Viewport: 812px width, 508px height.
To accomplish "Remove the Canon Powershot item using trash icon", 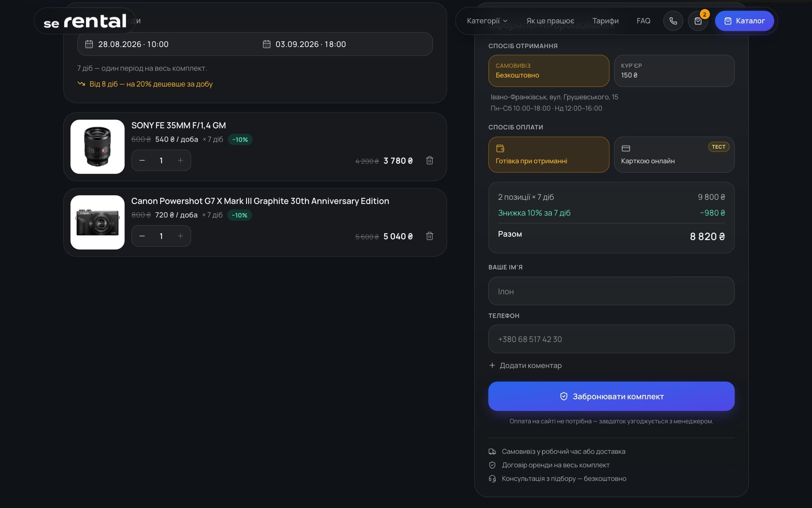I will click(430, 236).
